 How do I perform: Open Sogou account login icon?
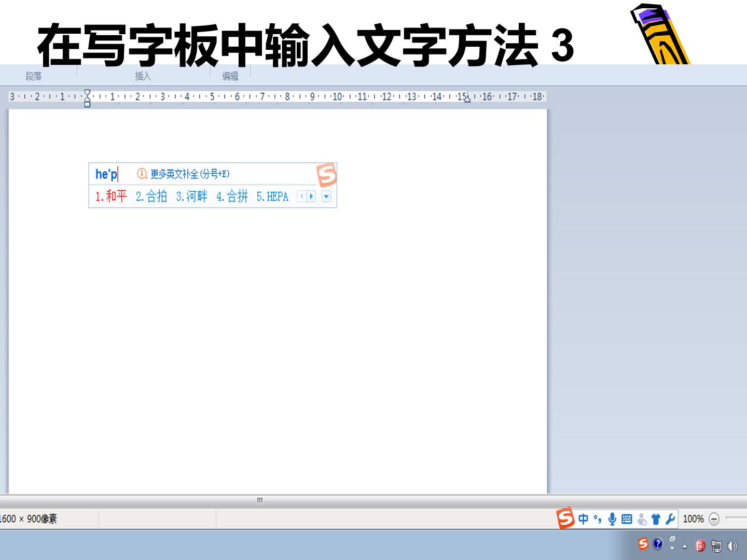tap(642, 519)
